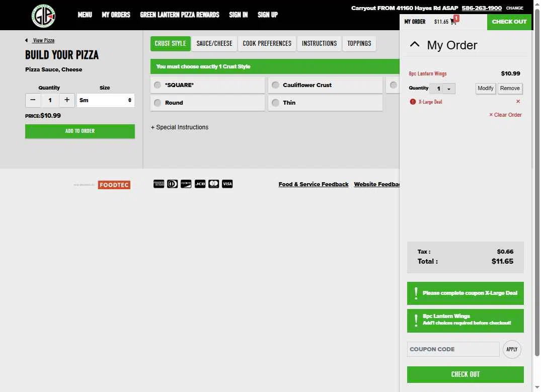
Task: Click Sign In in the header
Action: (239, 15)
